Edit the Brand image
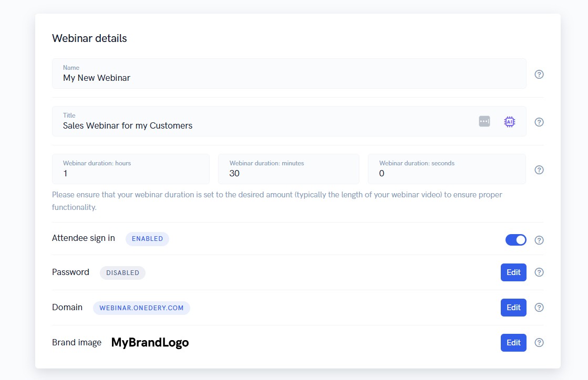Image resolution: width=588 pixels, height=380 pixels. 513,342
